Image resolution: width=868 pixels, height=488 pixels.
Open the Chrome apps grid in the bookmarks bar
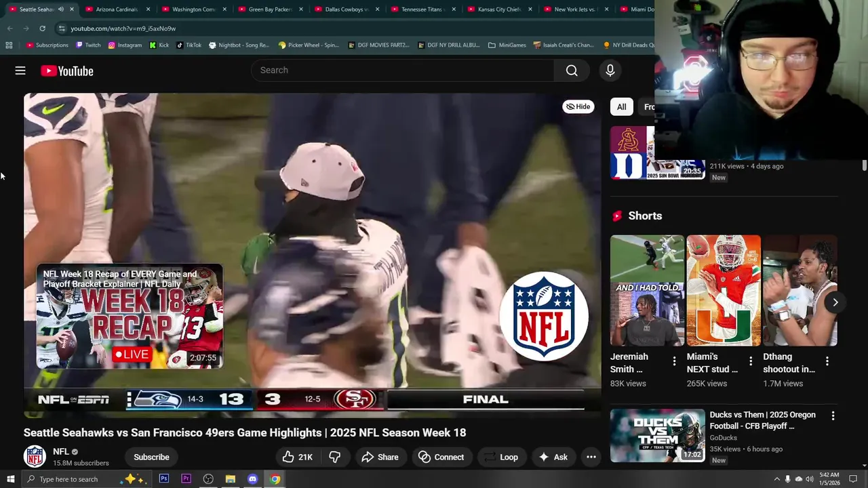[x=9, y=45]
